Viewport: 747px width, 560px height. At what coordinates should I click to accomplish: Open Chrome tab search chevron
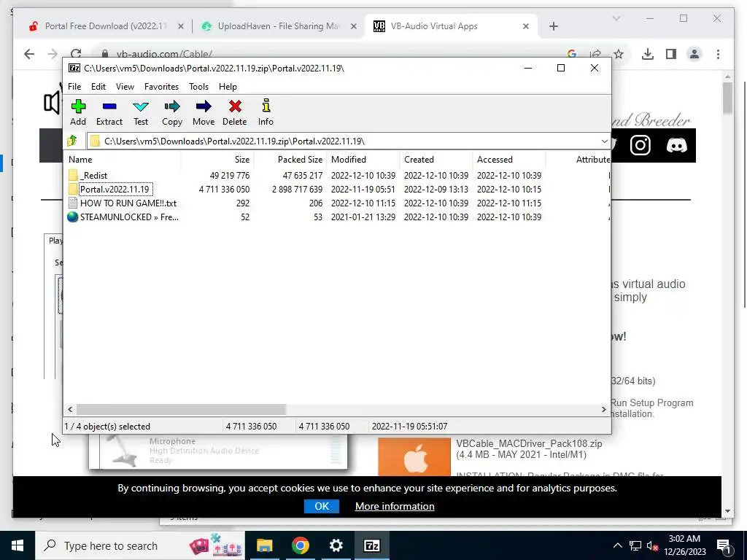pyautogui.click(x=616, y=18)
